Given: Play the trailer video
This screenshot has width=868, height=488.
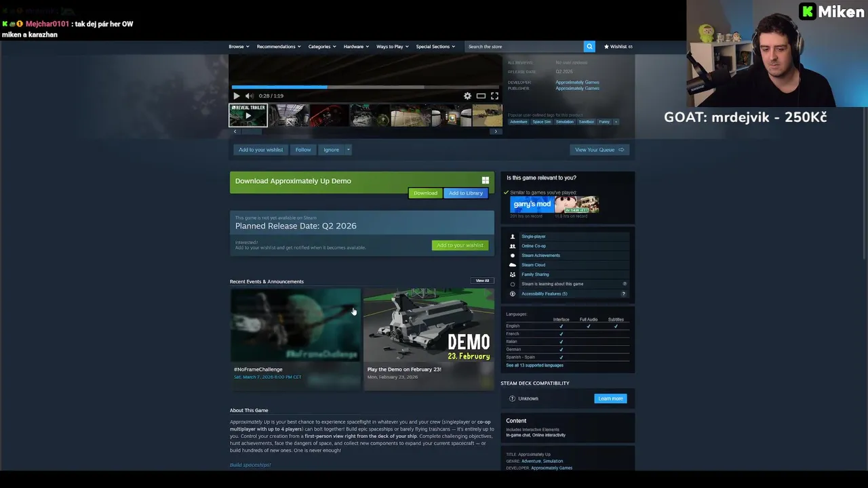Looking at the screenshot, I should [237, 96].
